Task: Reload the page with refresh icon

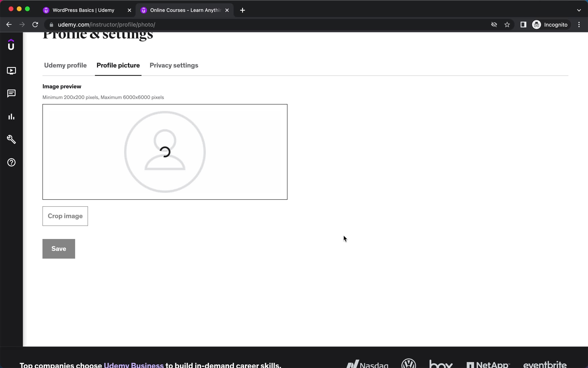Action: tap(35, 25)
